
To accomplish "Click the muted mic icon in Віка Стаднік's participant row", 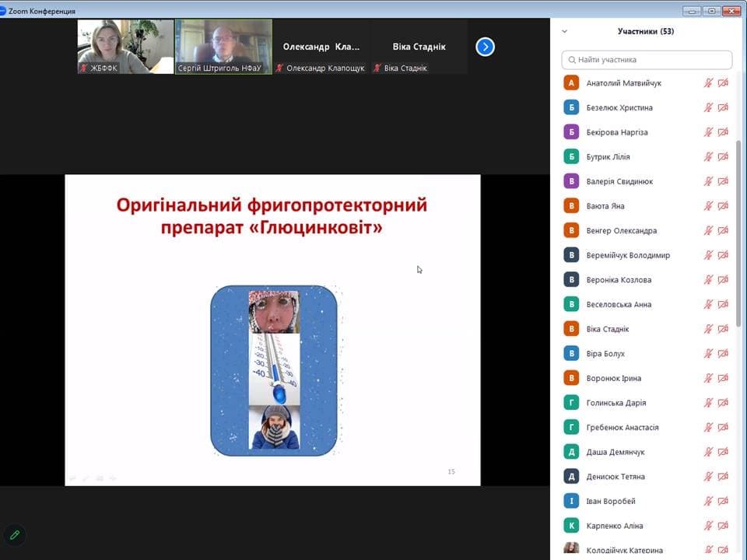I will coord(708,329).
